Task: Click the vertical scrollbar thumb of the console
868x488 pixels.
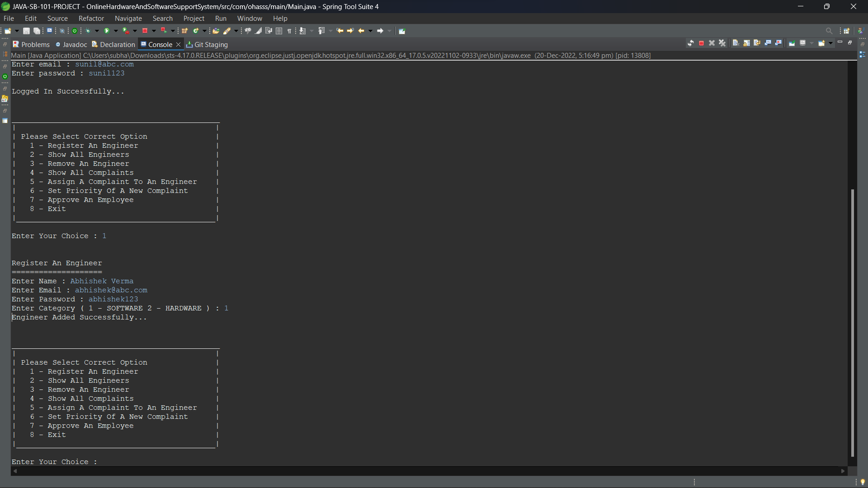Action: 852,323
